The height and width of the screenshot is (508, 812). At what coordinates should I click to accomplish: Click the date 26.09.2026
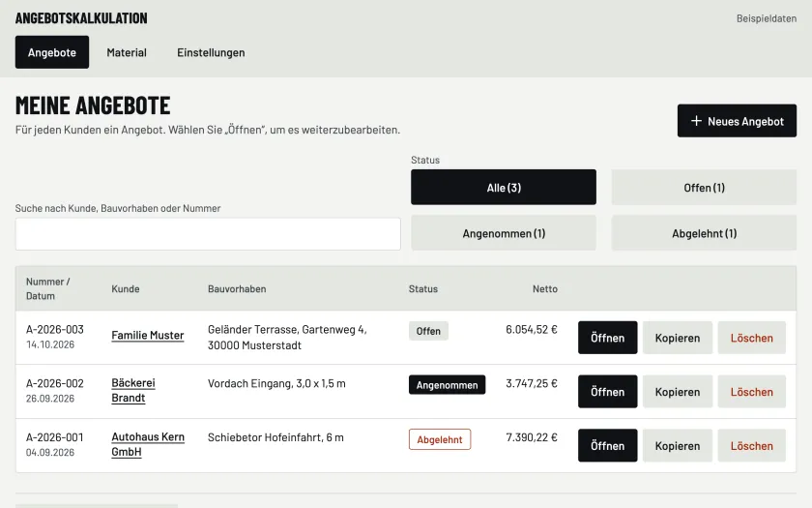[x=50, y=398]
